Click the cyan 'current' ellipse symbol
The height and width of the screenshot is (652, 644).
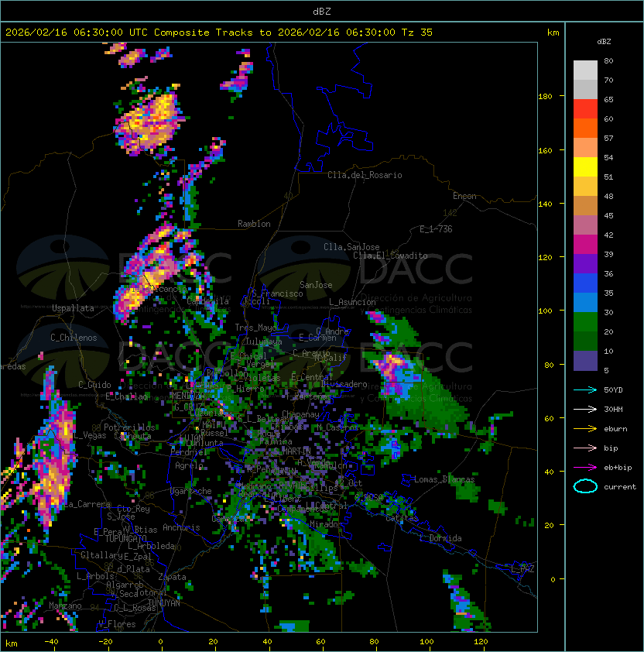click(x=585, y=486)
